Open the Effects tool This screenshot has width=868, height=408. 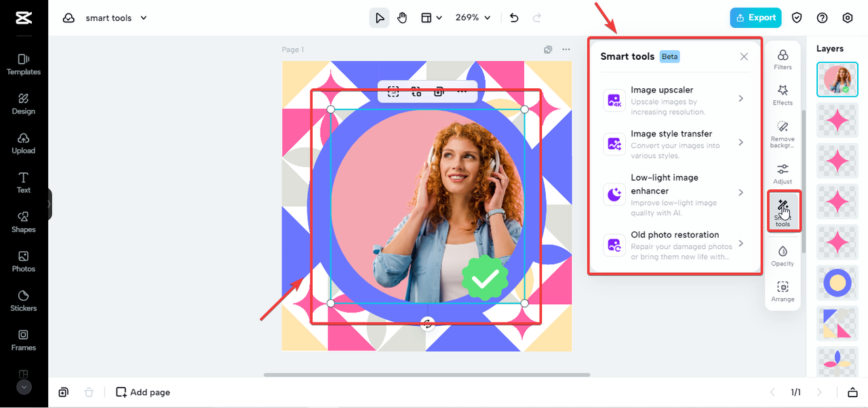click(x=783, y=95)
